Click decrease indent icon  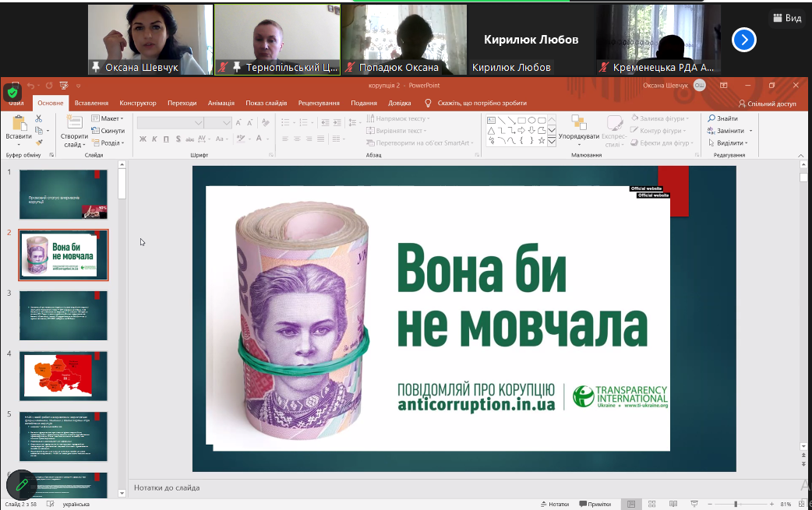point(325,122)
